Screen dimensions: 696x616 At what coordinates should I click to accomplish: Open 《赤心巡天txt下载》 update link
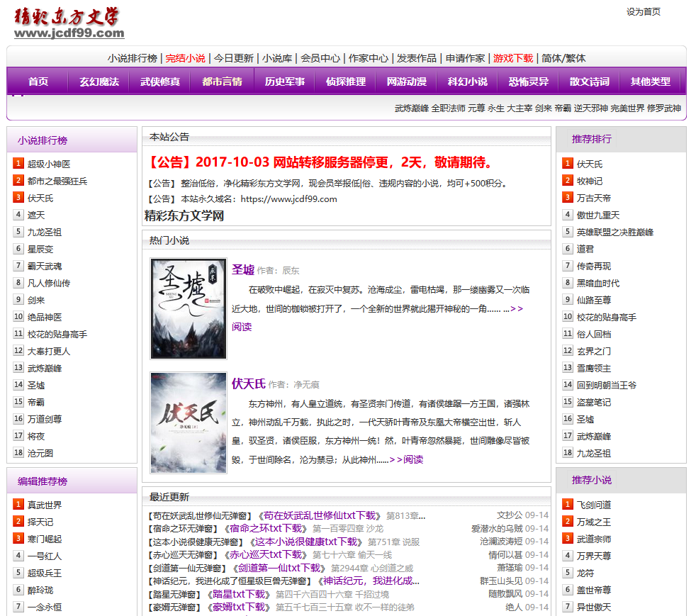264,554
